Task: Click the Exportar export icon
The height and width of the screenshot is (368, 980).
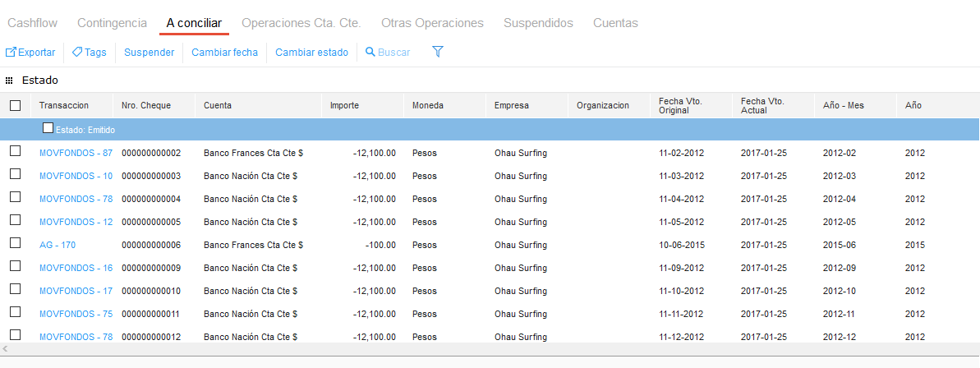Action: click(x=12, y=53)
